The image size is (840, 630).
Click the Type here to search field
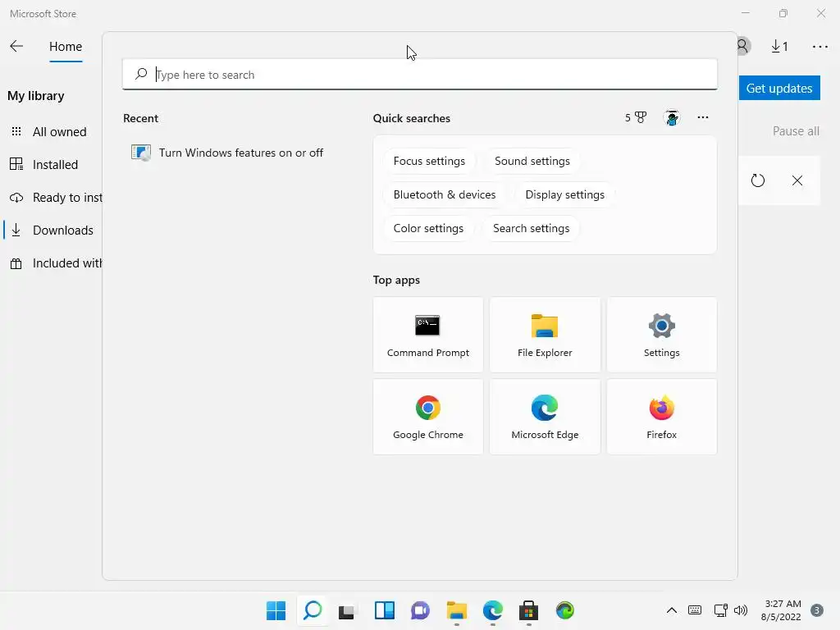[420, 75]
